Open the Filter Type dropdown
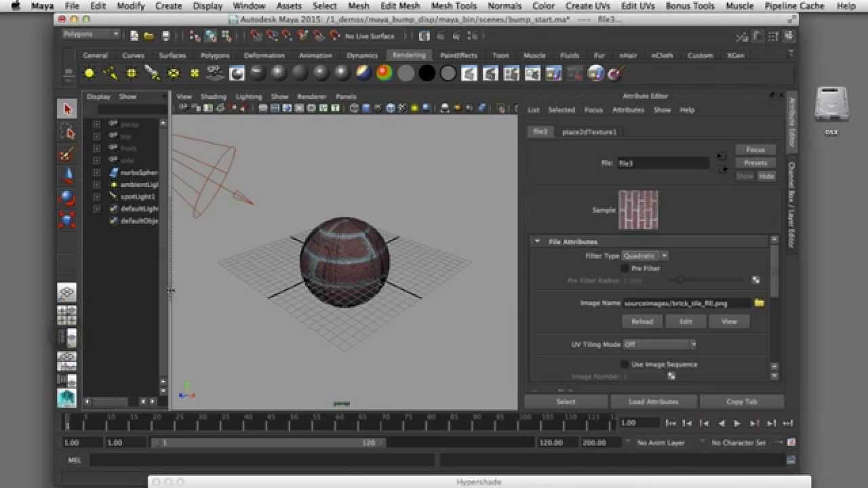This screenshot has width=868, height=488. point(645,256)
